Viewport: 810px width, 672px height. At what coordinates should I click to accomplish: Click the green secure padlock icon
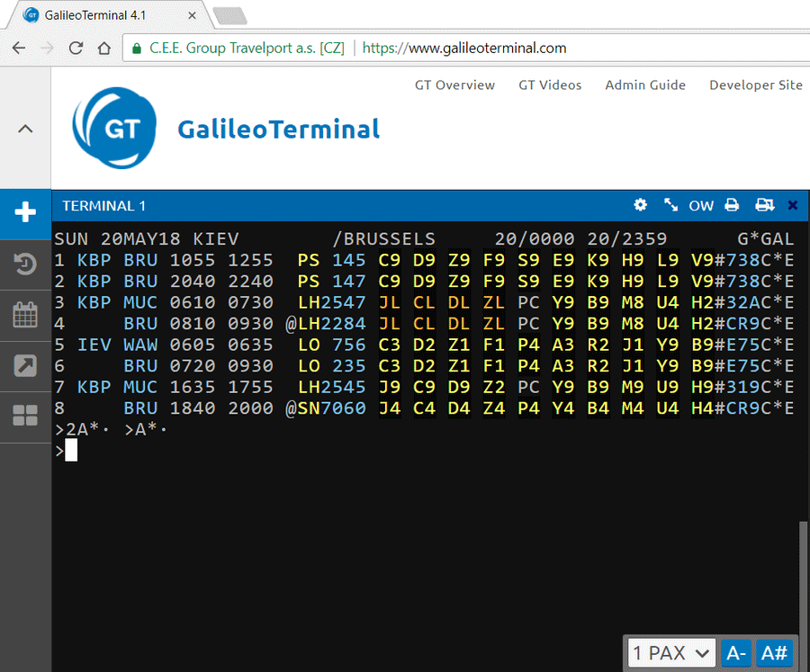[137, 49]
